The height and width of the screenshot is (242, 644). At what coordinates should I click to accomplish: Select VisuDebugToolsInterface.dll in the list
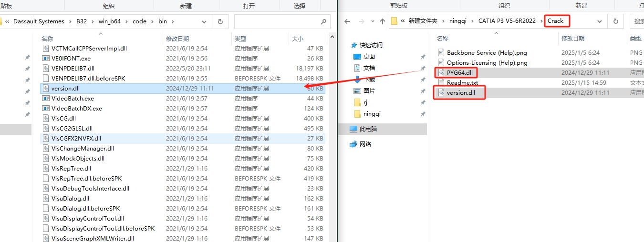[90, 188]
